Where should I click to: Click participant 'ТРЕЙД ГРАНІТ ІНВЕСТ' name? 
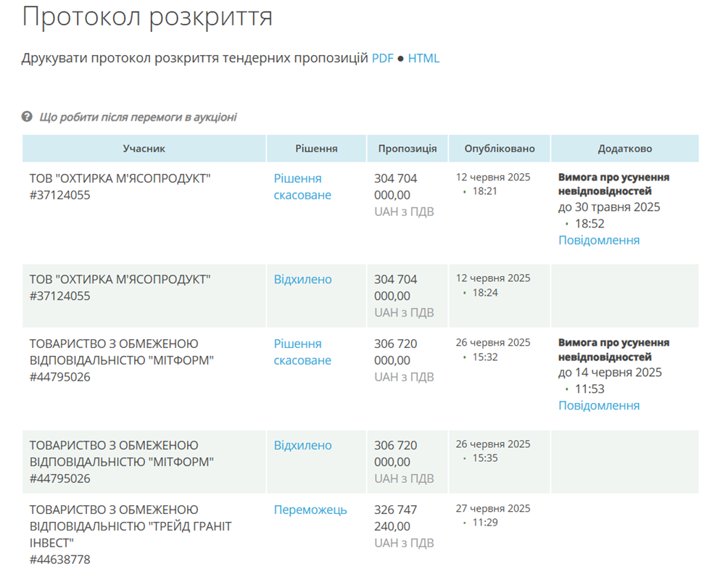[x=131, y=526]
